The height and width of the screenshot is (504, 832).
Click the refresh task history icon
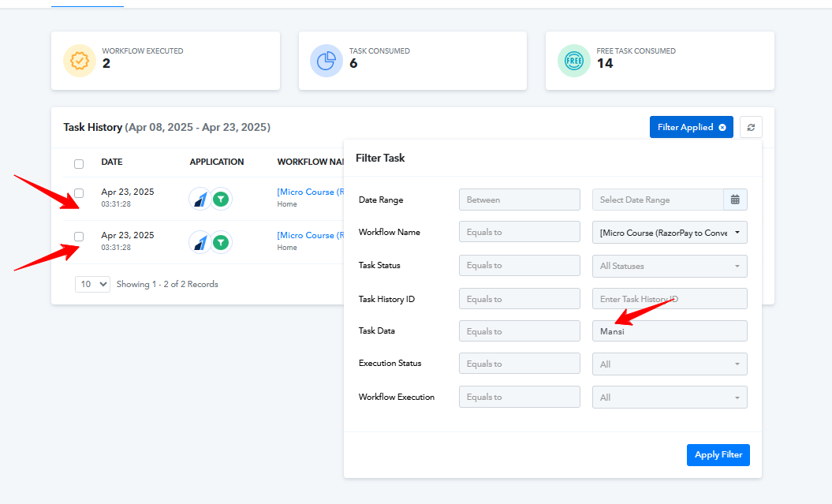point(751,127)
